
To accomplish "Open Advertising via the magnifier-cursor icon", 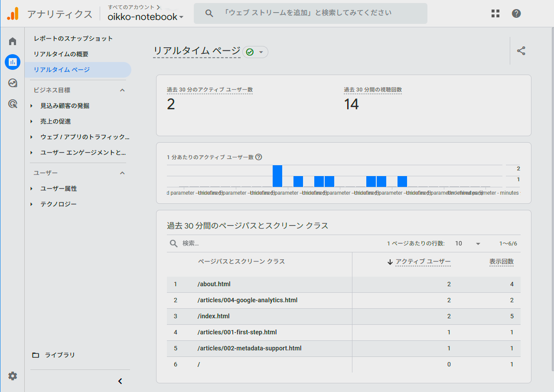I will pyautogui.click(x=12, y=104).
